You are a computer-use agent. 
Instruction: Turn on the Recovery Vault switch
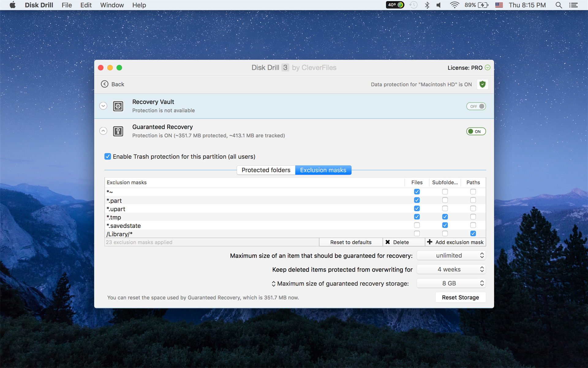click(x=476, y=106)
